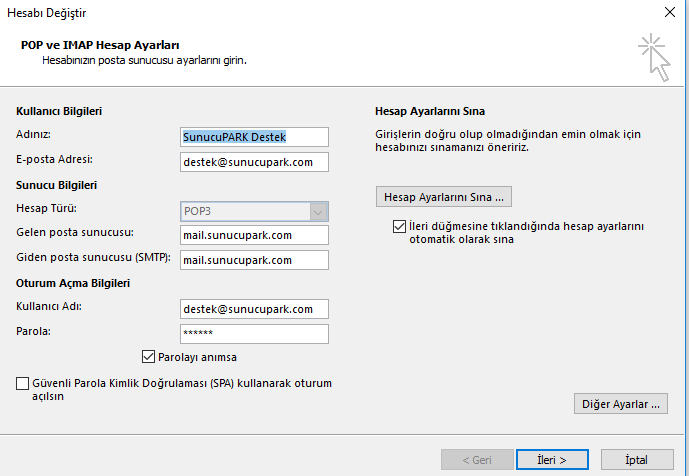Enable Güvenli Parola Kimlik Doğrulaması (SPA) checkbox
The image size is (689, 476).
[x=22, y=383]
